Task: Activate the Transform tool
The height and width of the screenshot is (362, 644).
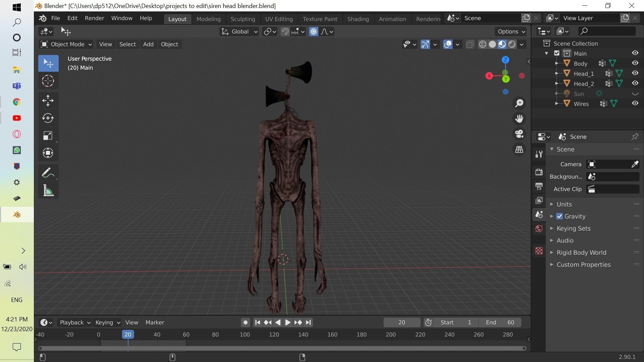Action: [48, 153]
